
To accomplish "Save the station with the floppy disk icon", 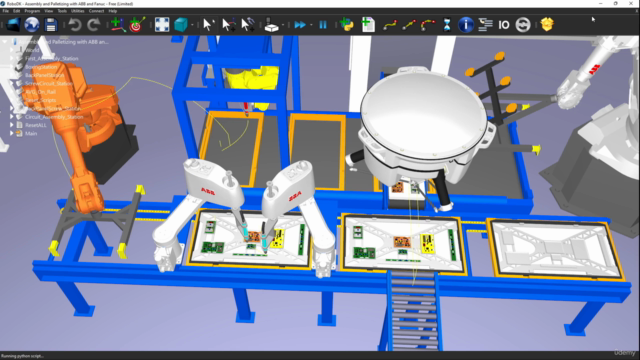I will [x=51, y=25].
